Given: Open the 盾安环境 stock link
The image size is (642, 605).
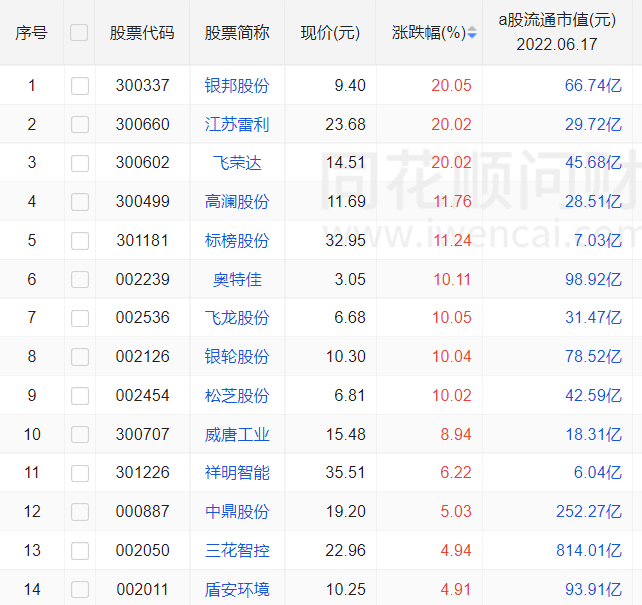Looking at the screenshot, I should coord(237,589).
